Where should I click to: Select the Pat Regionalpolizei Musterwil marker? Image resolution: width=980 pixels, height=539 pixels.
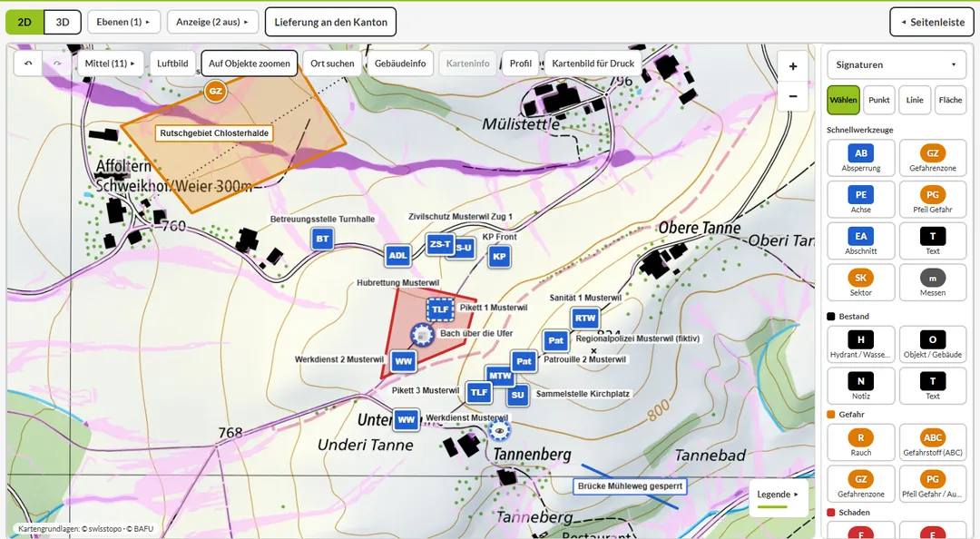(555, 341)
